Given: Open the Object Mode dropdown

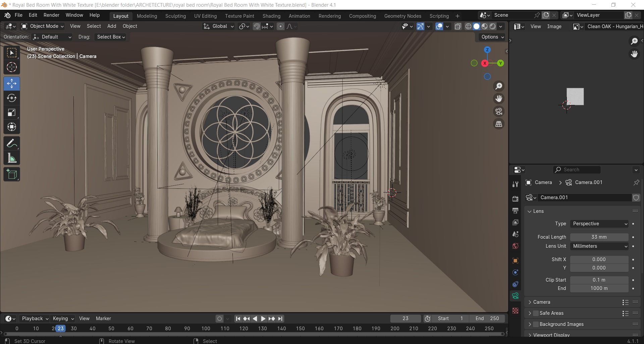Looking at the screenshot, I should tap(42, 26).
